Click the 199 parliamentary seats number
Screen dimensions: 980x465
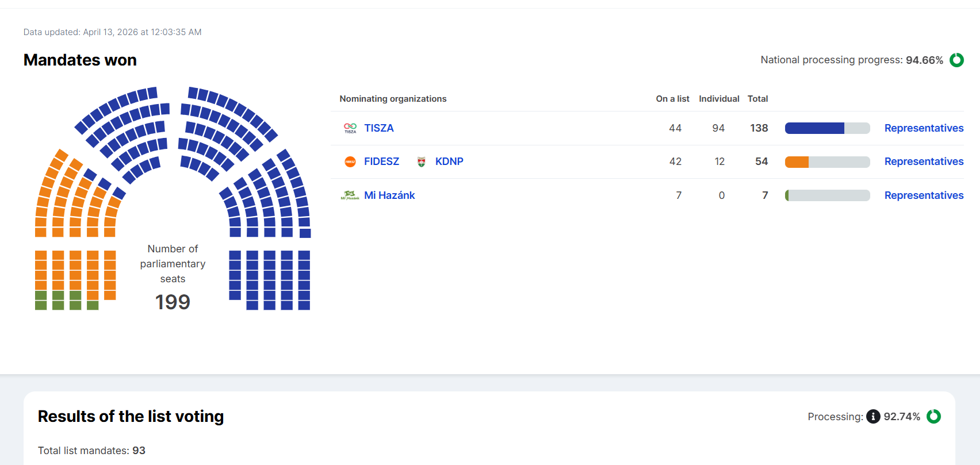[x=173, y=302]
